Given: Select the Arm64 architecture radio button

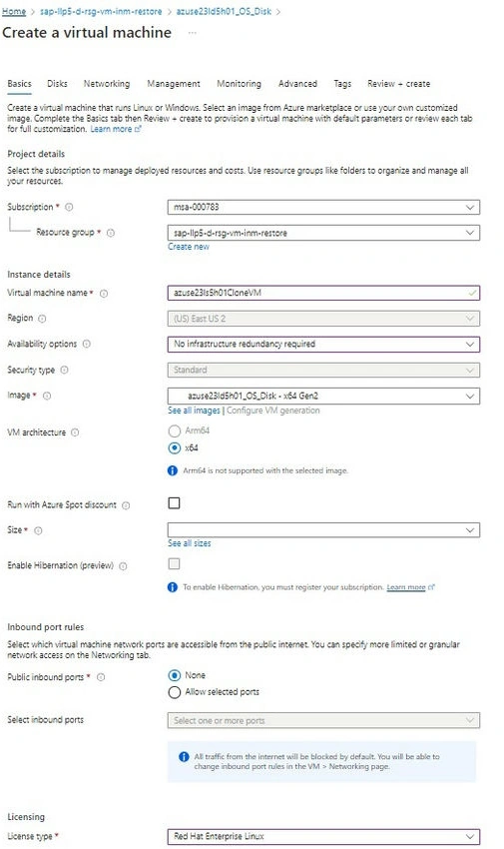Looking at the screenshot, I should click(x=174, y=431).
